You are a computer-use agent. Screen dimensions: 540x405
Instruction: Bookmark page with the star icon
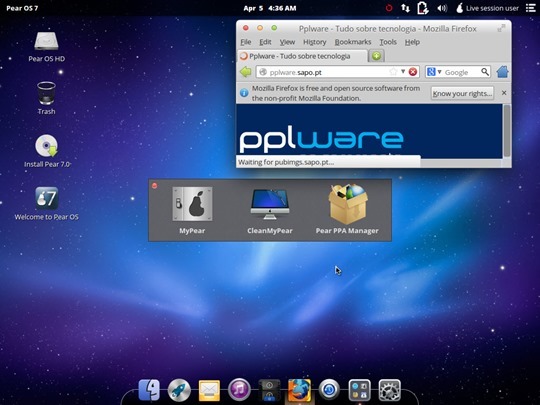click(x=393, y=72)
